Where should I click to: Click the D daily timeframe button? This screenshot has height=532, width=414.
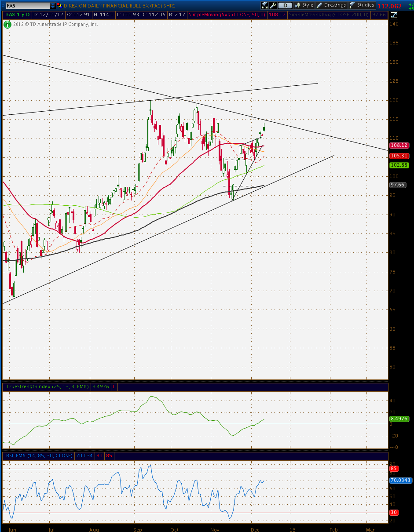[286, 5]
